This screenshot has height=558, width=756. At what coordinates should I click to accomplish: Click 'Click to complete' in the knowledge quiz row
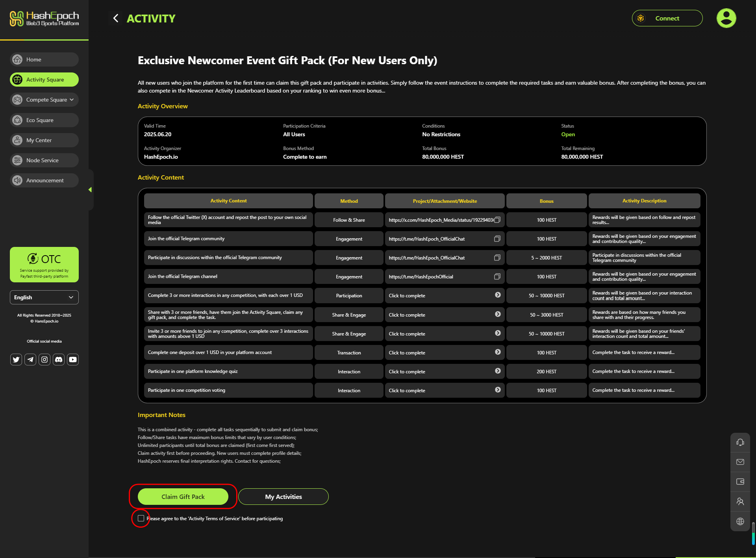point(407,372)
